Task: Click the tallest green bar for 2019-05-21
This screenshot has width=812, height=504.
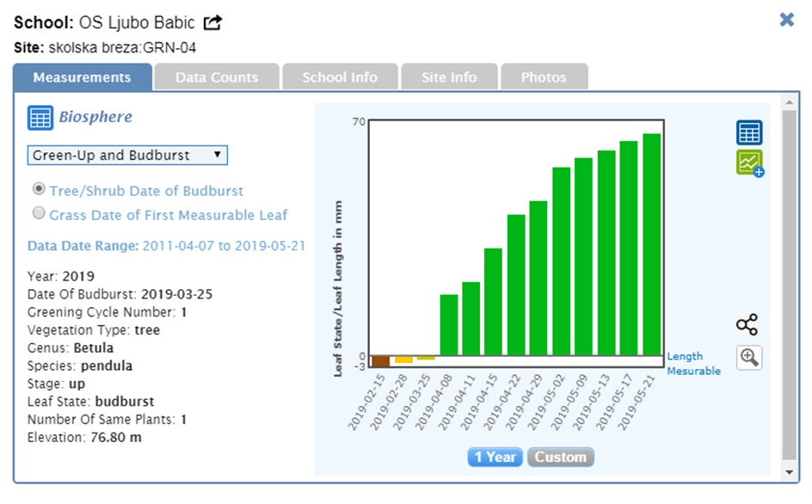Action: [652, 245]
